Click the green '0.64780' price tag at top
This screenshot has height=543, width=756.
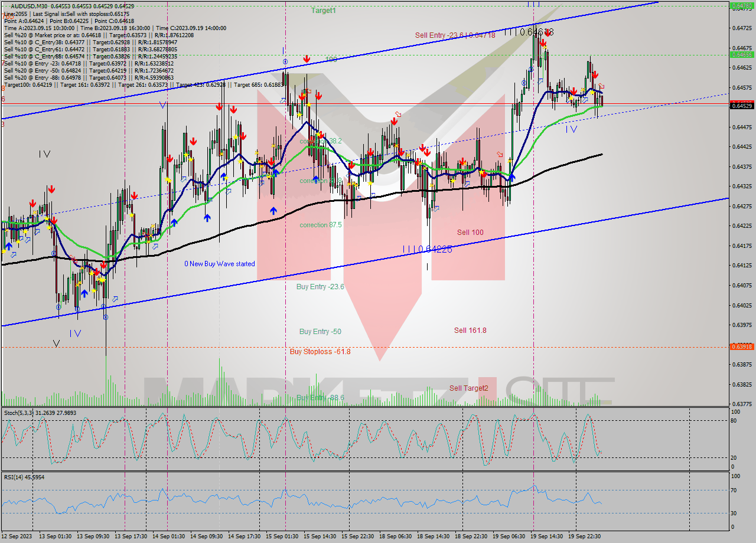(x=742, y=5)
